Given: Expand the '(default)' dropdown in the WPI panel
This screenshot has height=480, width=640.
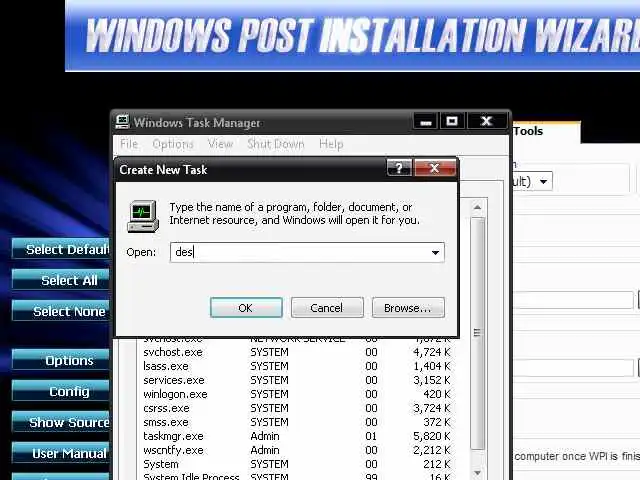Looking at the screenshot, I should tap(543, 181).
